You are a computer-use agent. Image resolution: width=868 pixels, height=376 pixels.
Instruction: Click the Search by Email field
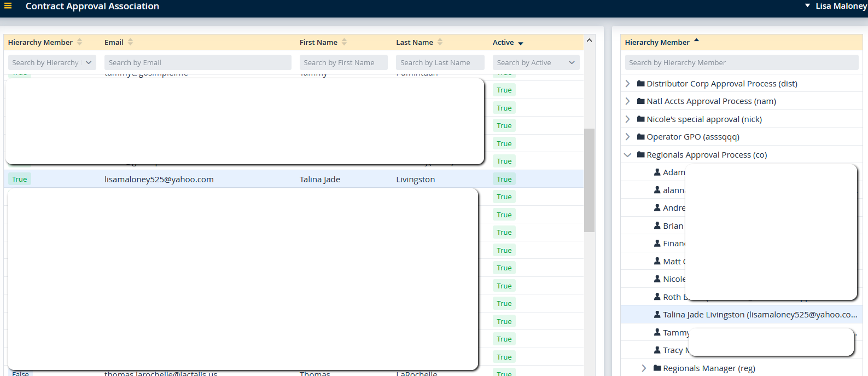click(x=197, y=63)
